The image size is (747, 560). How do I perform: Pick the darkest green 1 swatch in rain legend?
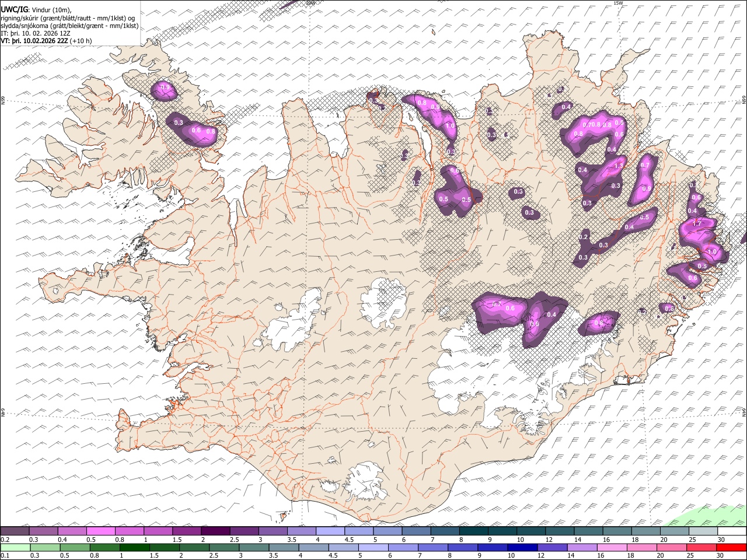pyautogui.click(x=134, y=547)
